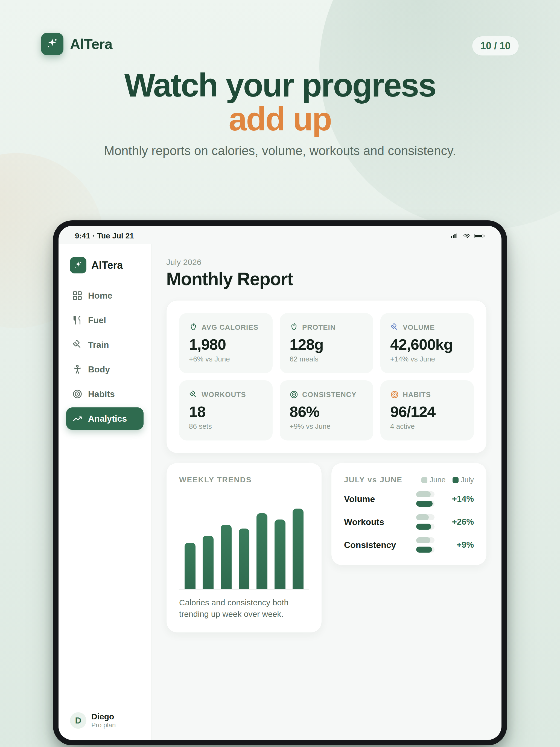Click the Habits target icon in the sidebar

(77, 394)
